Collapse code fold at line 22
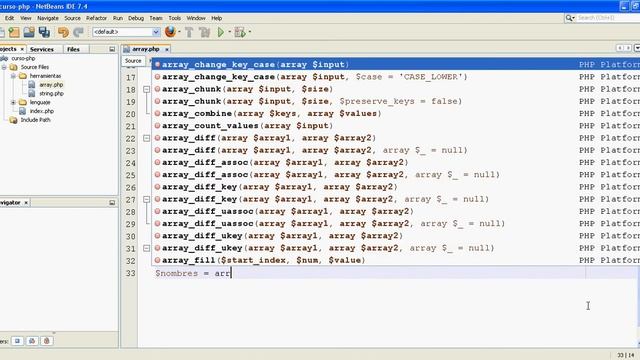Screen dimensions: 640x360 [146, 138]
